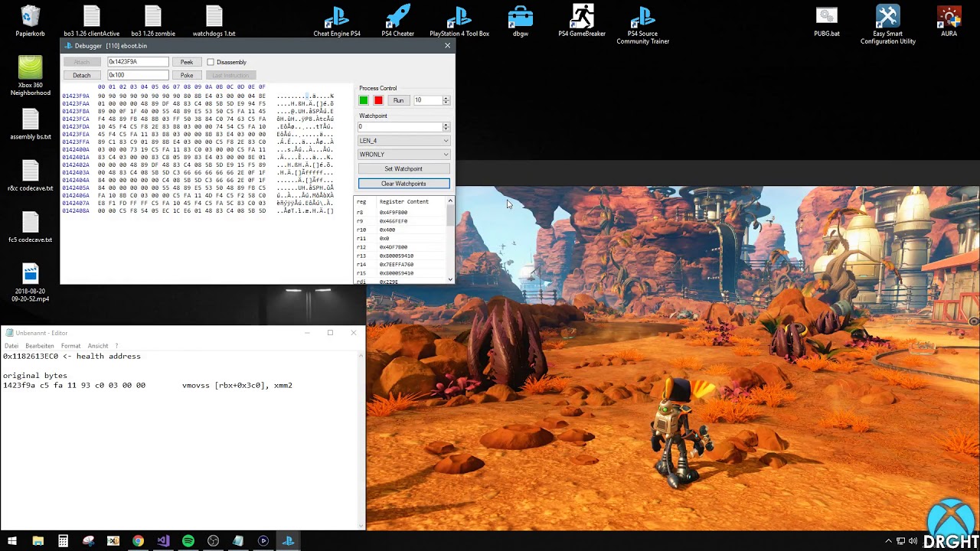Select register r8 value 0x4F9F800

(394, 213)
